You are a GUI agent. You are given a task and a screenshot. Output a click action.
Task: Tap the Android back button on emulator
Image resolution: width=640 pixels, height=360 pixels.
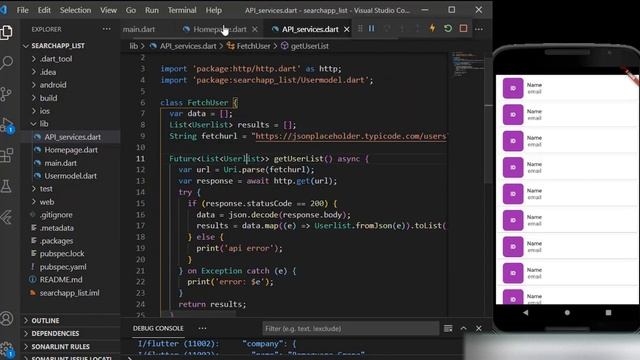[x=526, y=313]
